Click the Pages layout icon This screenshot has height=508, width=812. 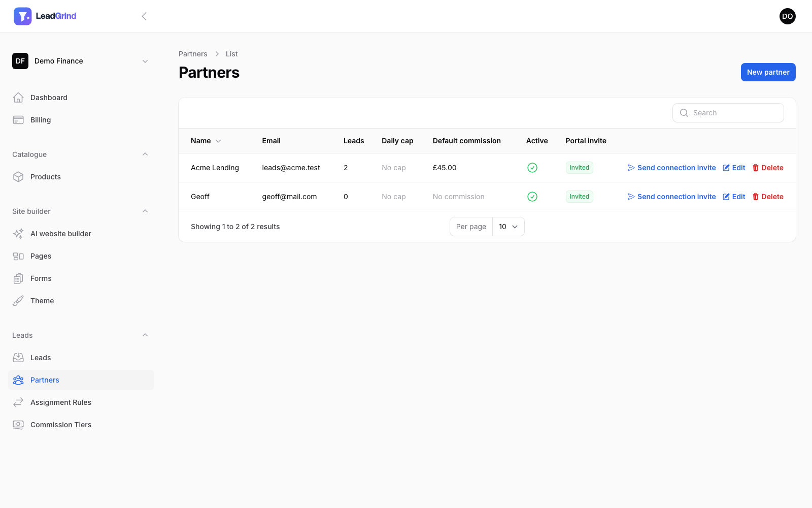pyautogui.click(x=18, y=256)
